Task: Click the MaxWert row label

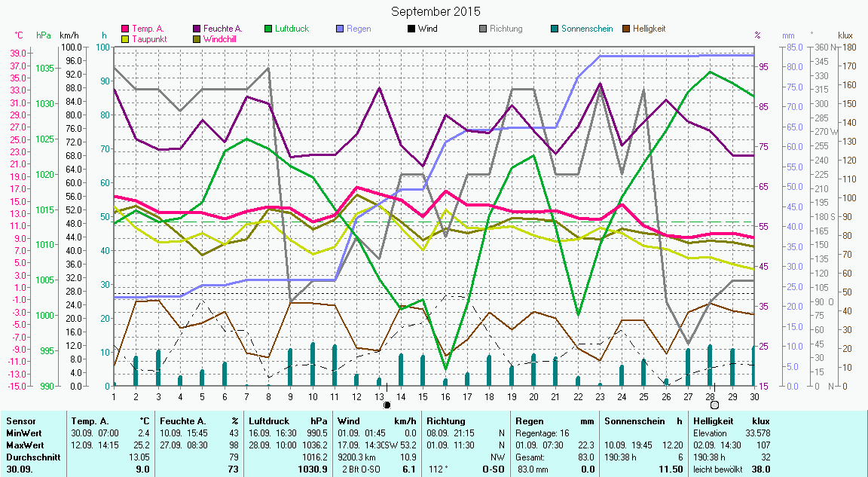Action: point(23,445)
